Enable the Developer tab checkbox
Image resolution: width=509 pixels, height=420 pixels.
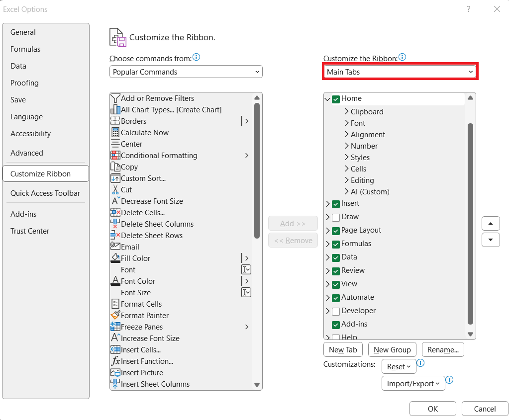coord(336,311)
